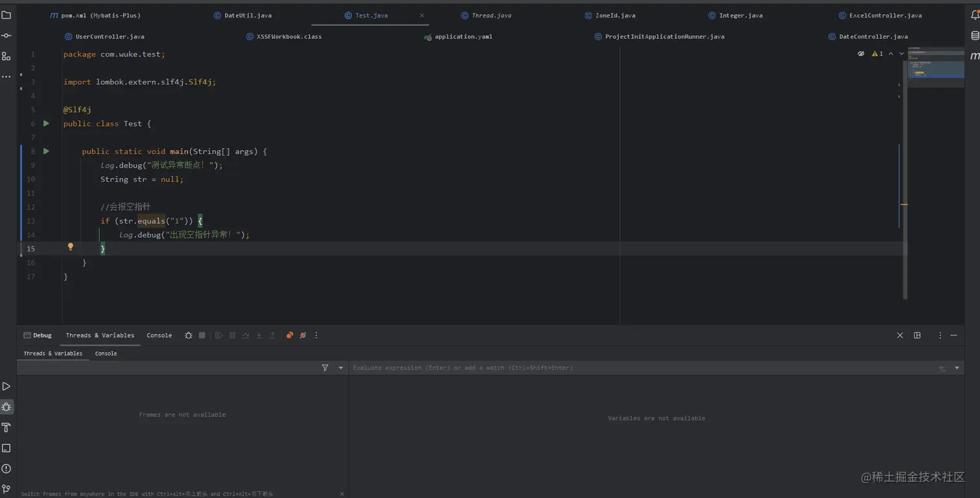980x498 pixels.
Task: Switch to the Thread.java tab
Action: click(486, 16)
